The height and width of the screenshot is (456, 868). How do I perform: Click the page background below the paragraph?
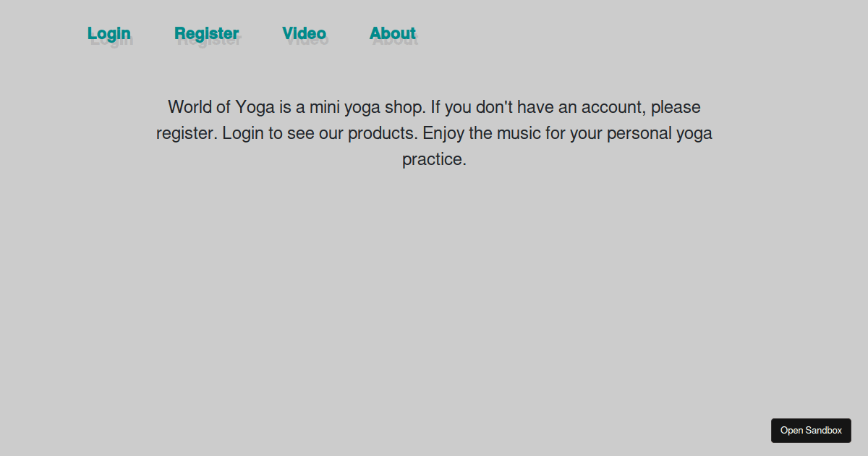coord(434,290)
